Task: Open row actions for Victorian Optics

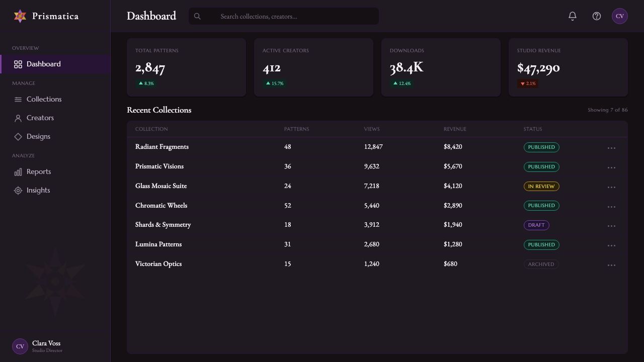Action: tap(611, 265)
